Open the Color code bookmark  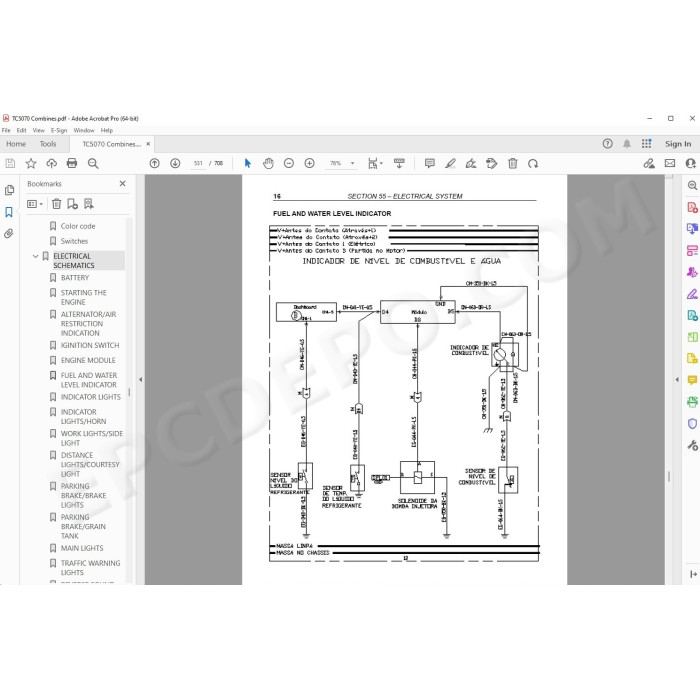tap(78, 226)
